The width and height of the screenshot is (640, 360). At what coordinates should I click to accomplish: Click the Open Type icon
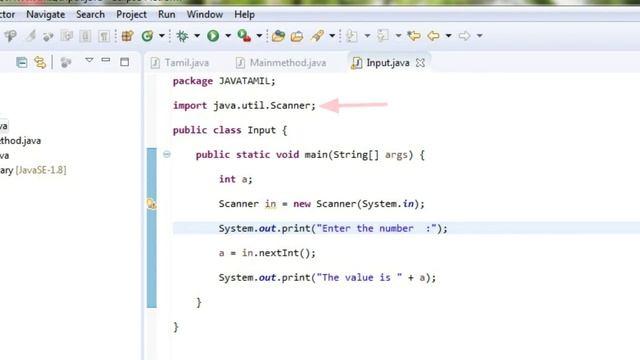tap(278, 36)
